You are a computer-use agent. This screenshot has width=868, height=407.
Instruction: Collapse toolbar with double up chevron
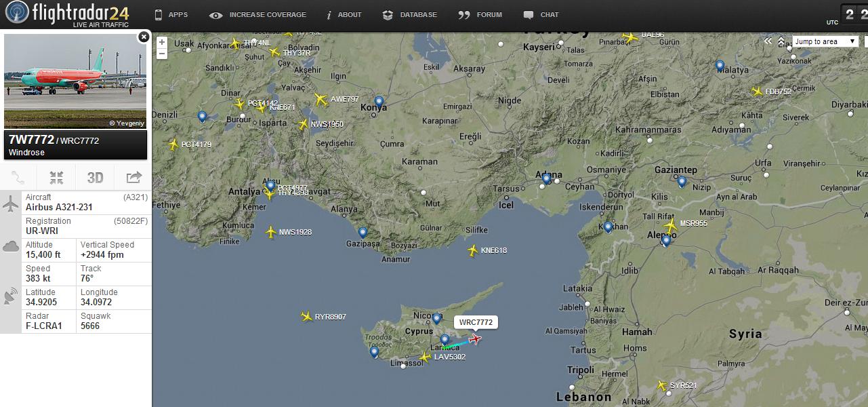[781, 41]
